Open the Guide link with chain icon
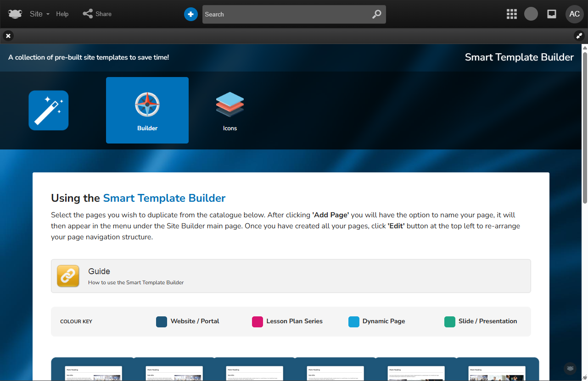588x381 pixels. click(68, 276)
